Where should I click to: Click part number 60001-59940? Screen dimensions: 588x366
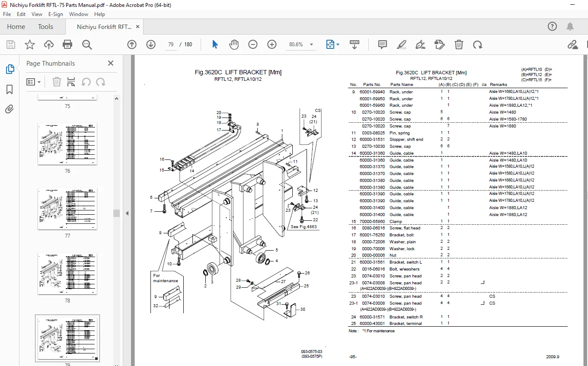(x=372, y=92)
